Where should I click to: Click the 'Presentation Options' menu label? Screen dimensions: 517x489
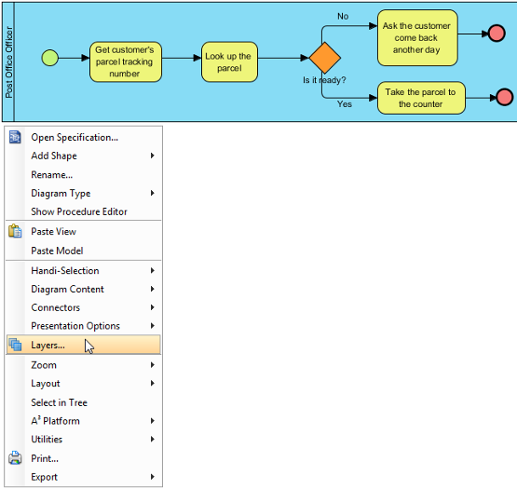coord(75,326)
